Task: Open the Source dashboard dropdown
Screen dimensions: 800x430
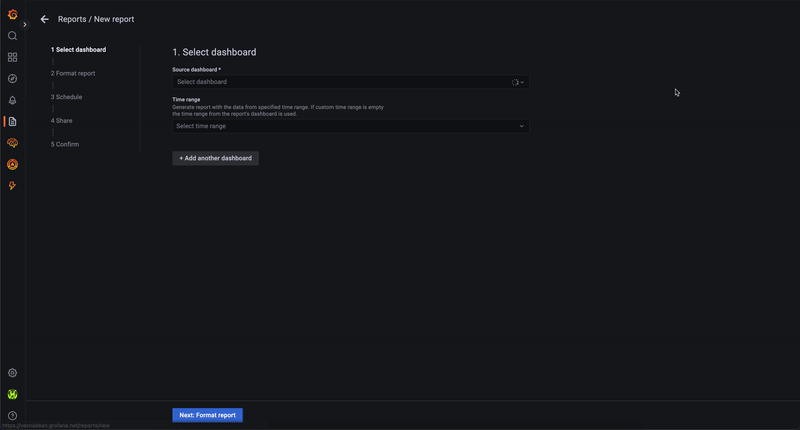Action: tap(350, 82)
